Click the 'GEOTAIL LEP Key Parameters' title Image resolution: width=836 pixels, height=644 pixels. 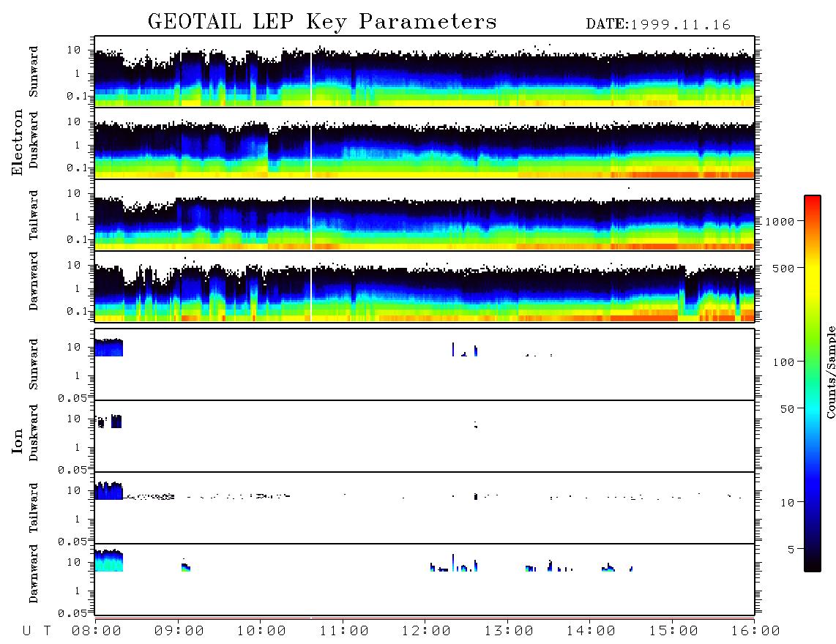[x=322, y=21]
